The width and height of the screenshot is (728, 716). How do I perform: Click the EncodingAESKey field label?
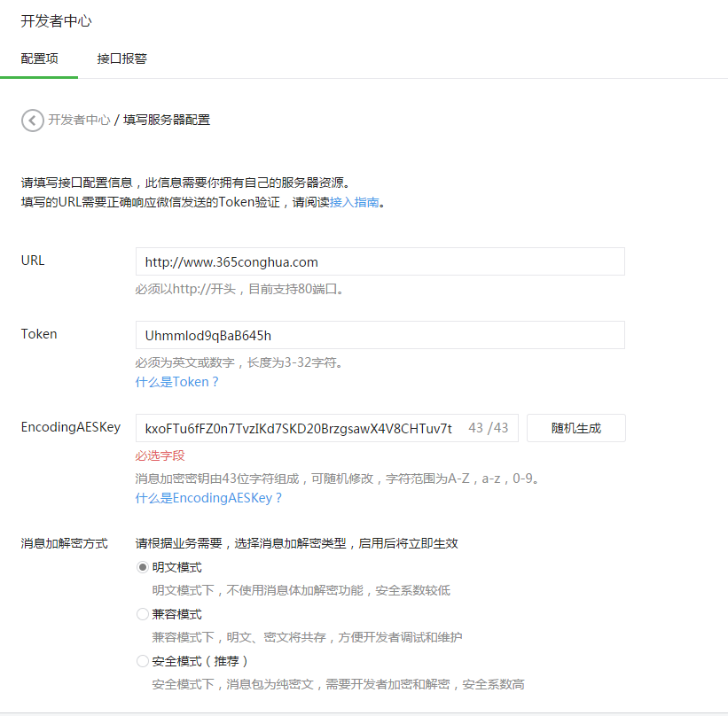(71, 427)
